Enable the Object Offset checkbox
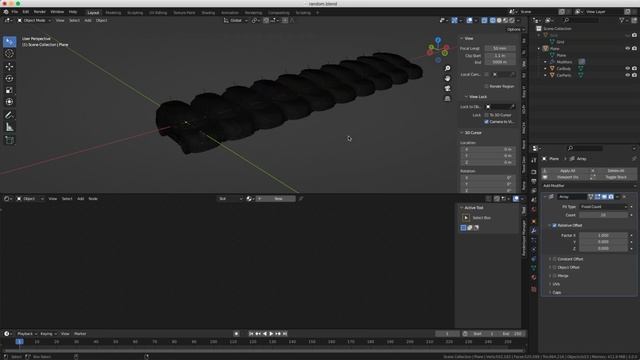Screen dimensions: 640x360 (x=554, y=267)
